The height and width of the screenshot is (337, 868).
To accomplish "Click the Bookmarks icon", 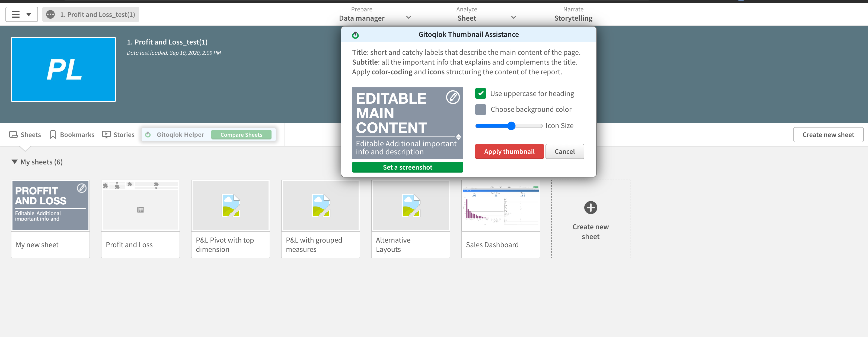I will coord(53,135).
